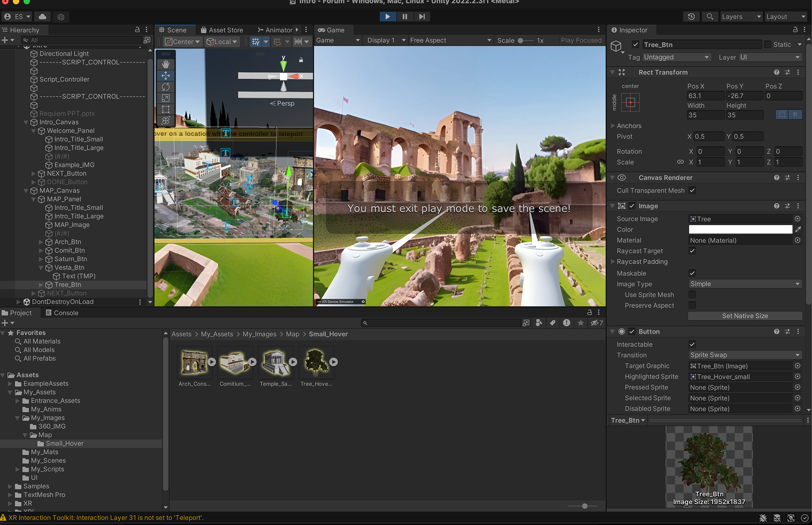The width and height of the screenshot is (812, 525).
Task: Select the Rect tool in Scene toolbar
Action: point(166,109)
